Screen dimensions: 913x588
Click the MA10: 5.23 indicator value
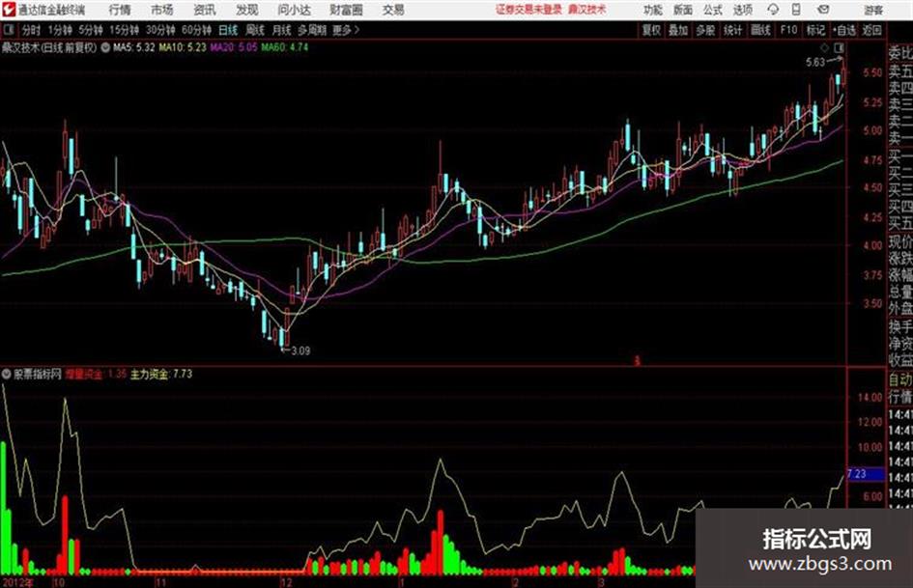pos(183,47)
